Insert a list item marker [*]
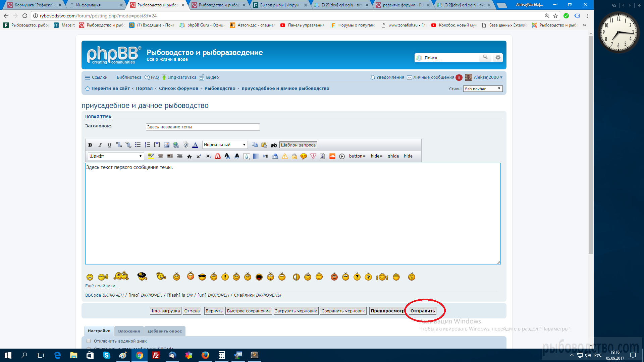Screen dimensions: 644x362 point(157,145)
